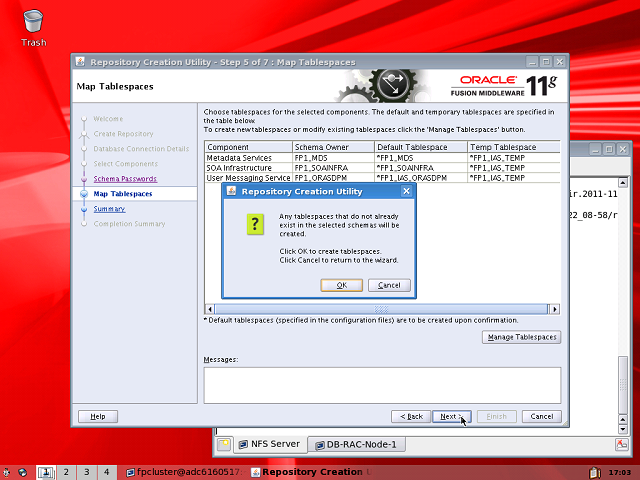The image size is (640, 480).
Task: Click Select Components step
Action: 126,164
